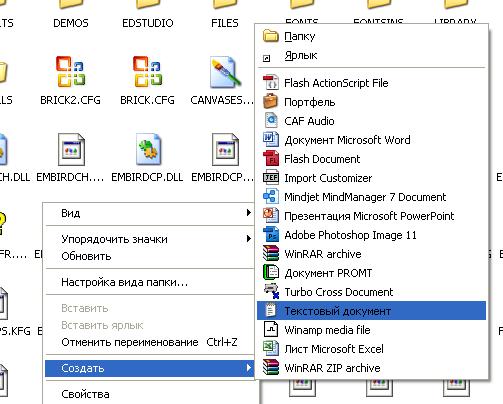Select Вид context menu entry

tap(150, 213)
